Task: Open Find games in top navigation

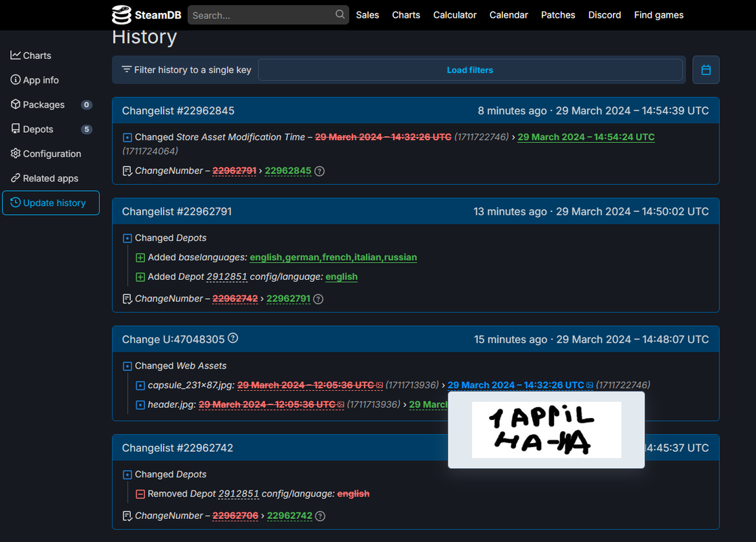Action: 658,15
